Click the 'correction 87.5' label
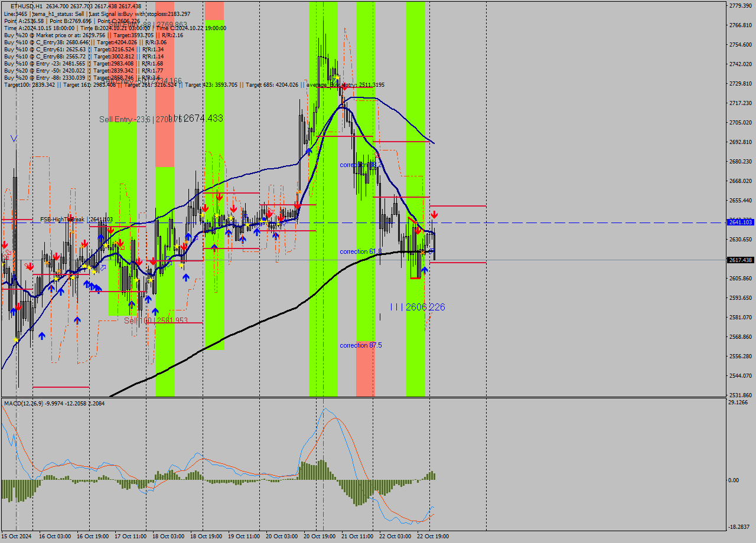Image resolution: width=756 pixels, height=543 pixels. tap(361, 345)
